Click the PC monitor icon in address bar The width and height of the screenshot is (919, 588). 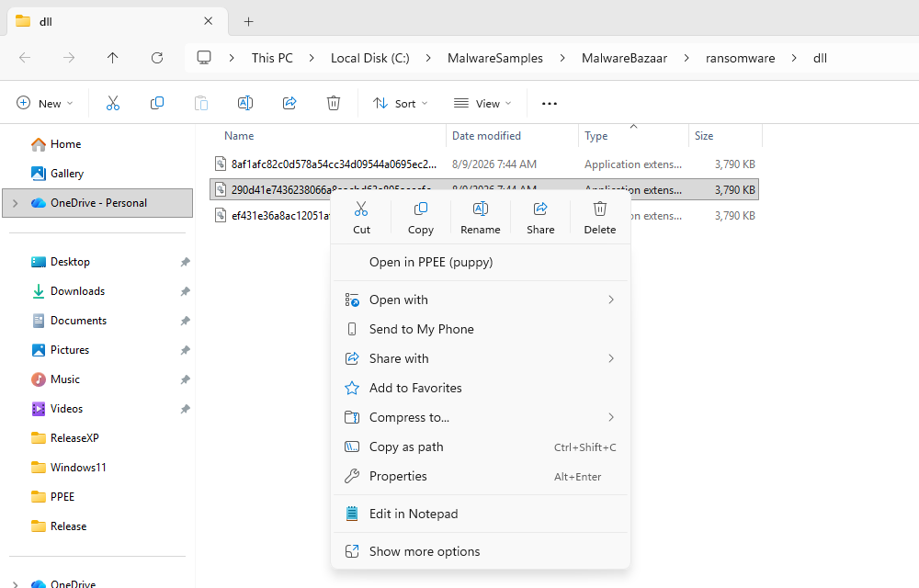point(203,57)
